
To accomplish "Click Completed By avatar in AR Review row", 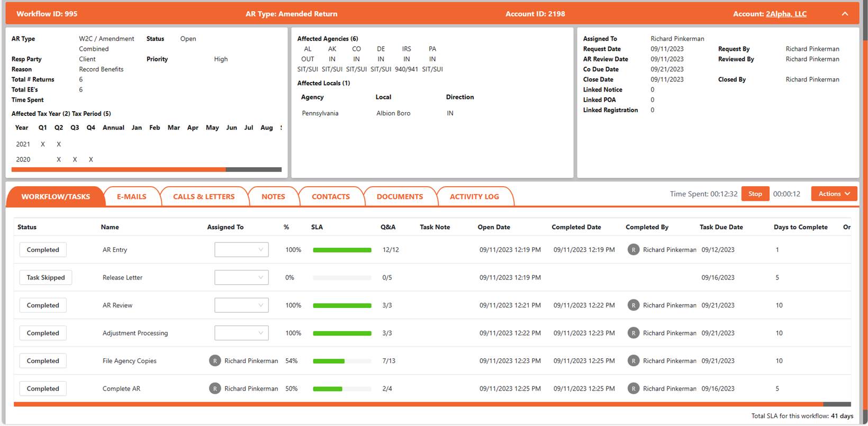I will [634, 305].
